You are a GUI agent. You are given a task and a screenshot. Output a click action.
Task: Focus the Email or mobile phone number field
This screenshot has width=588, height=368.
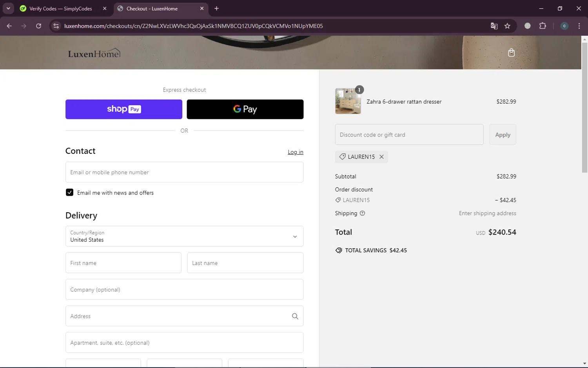[184, 172]
